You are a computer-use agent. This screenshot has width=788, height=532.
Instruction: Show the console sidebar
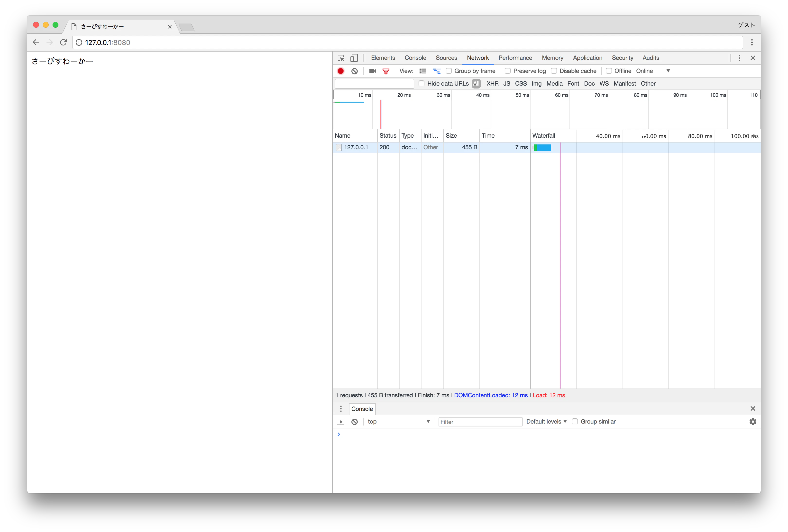[x=340, y=422]
